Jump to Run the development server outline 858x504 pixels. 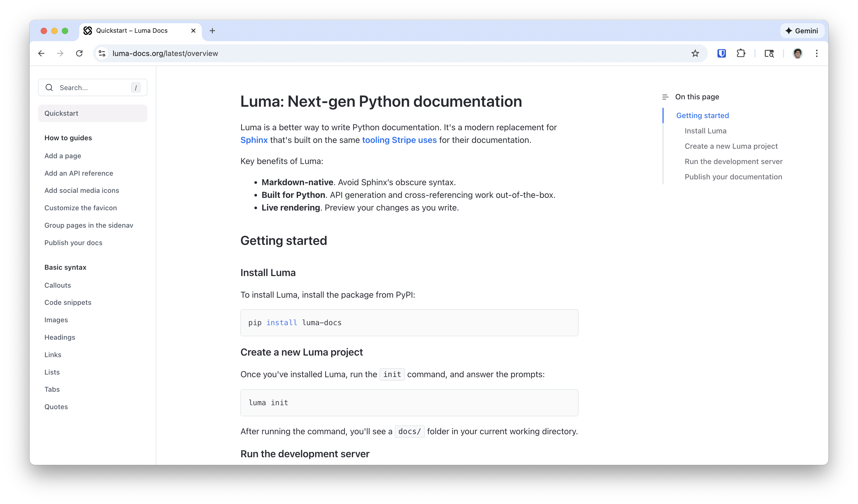(x=733, y=162)
